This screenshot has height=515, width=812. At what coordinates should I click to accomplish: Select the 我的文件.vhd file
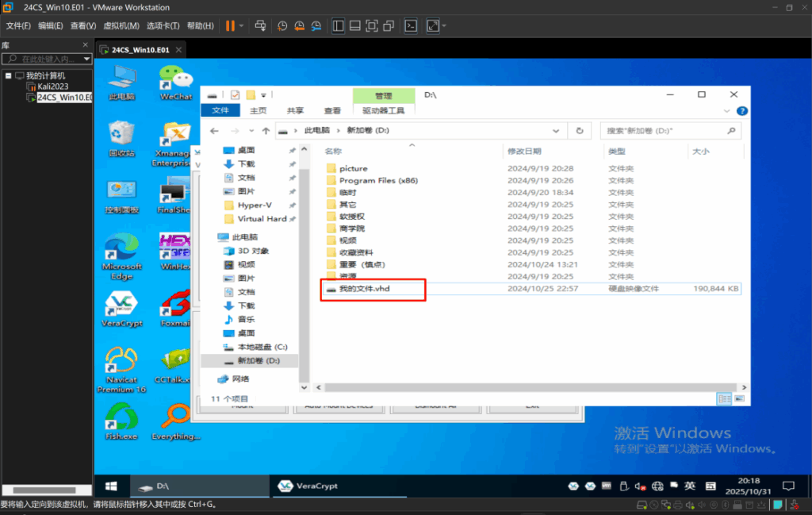coord(365,289)
